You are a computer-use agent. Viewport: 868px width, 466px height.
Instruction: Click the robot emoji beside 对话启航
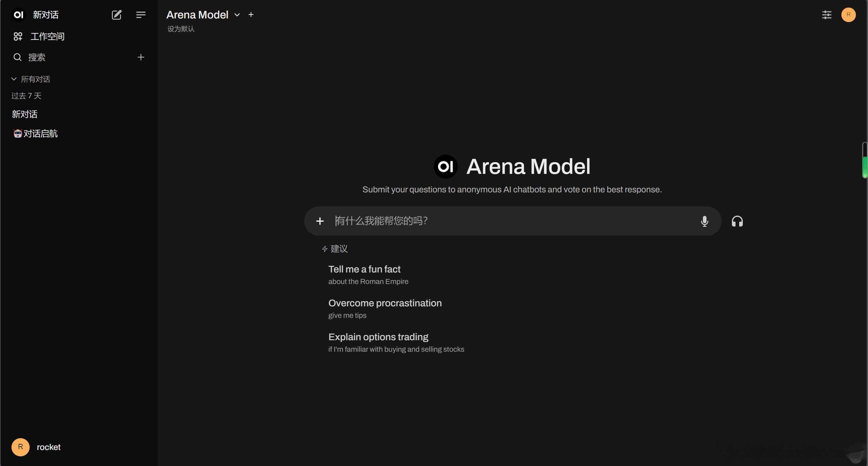tap(18, 134)
